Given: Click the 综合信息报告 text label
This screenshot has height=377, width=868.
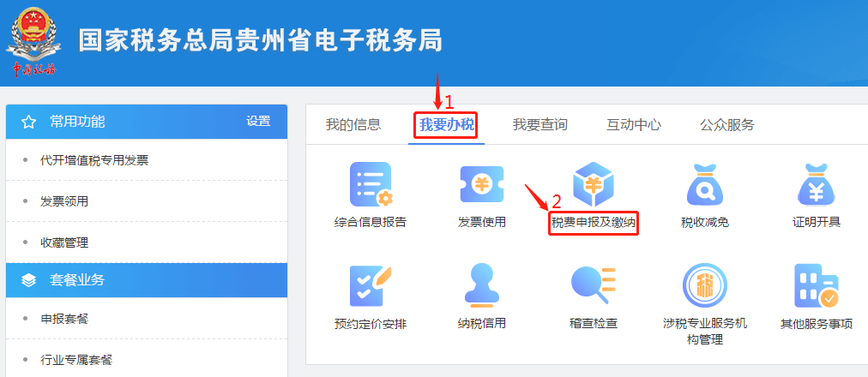Looking at the screenshot, I should 371,223.
